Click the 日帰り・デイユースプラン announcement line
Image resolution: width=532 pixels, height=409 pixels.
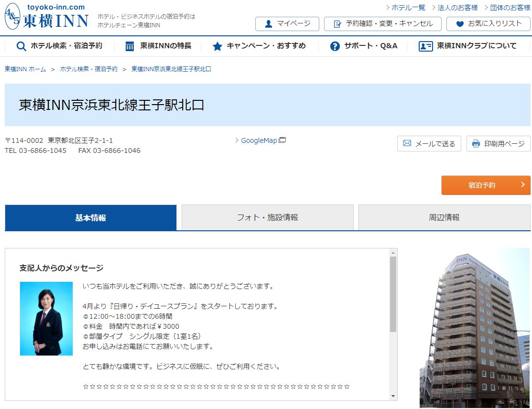click(181, 306)
